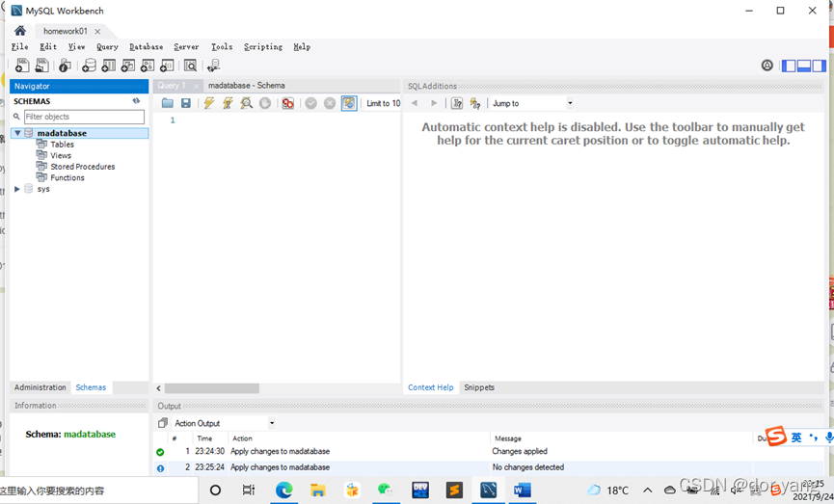Open File Explorer from taskbar
The image size is (834, 504).
click(x=317, y=491)
